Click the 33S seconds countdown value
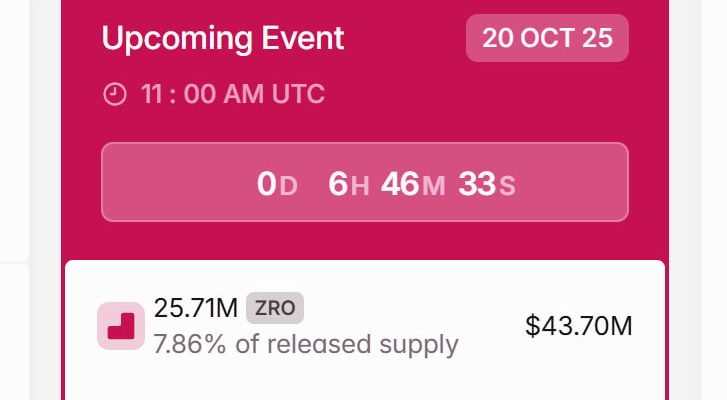The image size is (727, 400). (487, 184)
